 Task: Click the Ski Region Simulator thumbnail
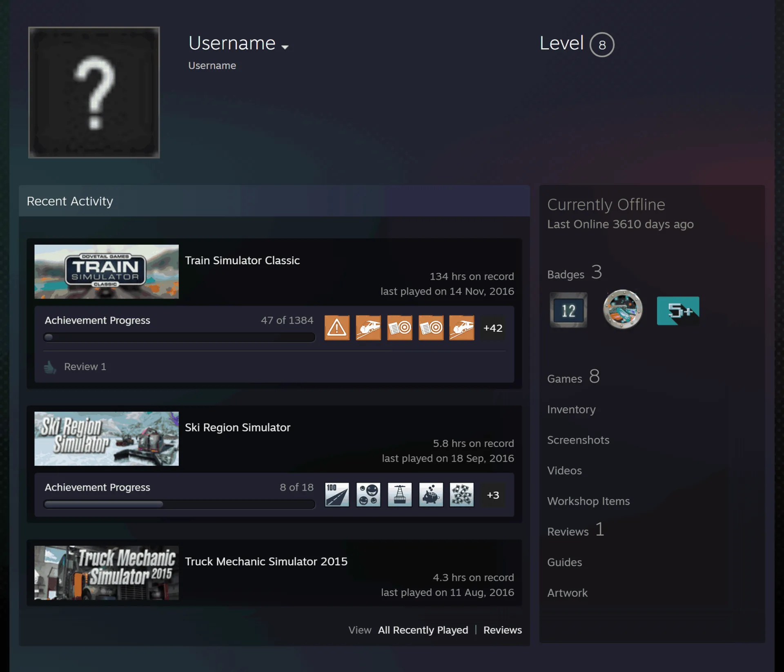pyautogui.click(x=107, y=439)
